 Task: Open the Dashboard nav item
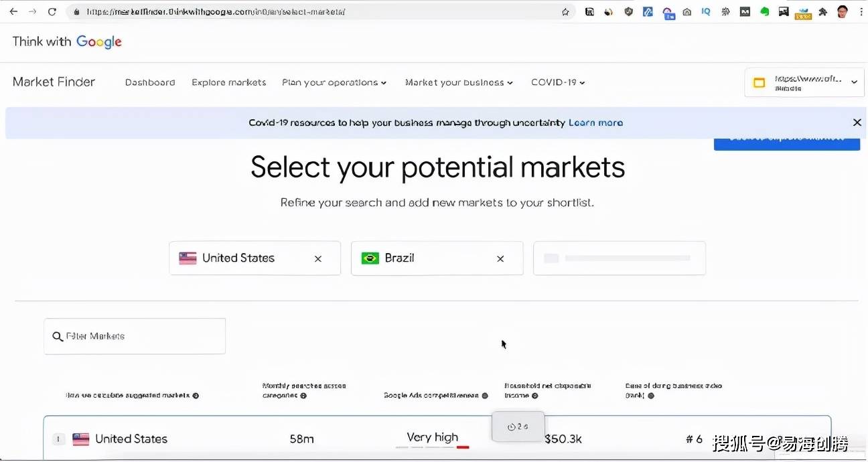150,82
